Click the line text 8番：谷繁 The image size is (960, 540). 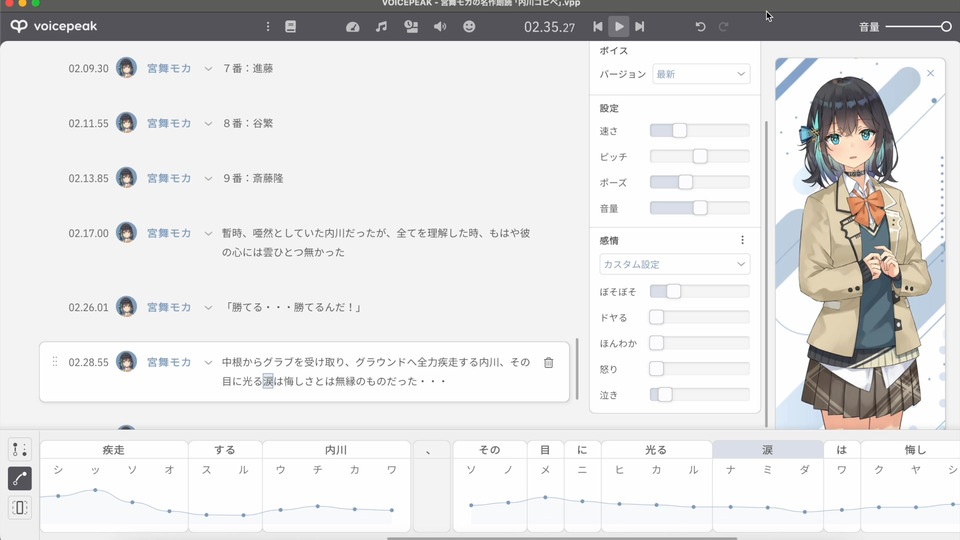click(x=247, y=123)
